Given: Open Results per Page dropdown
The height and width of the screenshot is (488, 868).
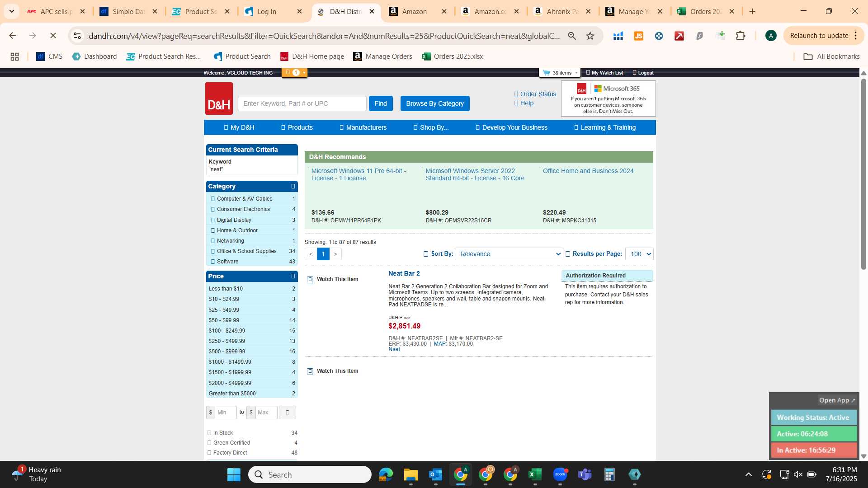Looking at the screenshot, I should [x=639, y=254].
